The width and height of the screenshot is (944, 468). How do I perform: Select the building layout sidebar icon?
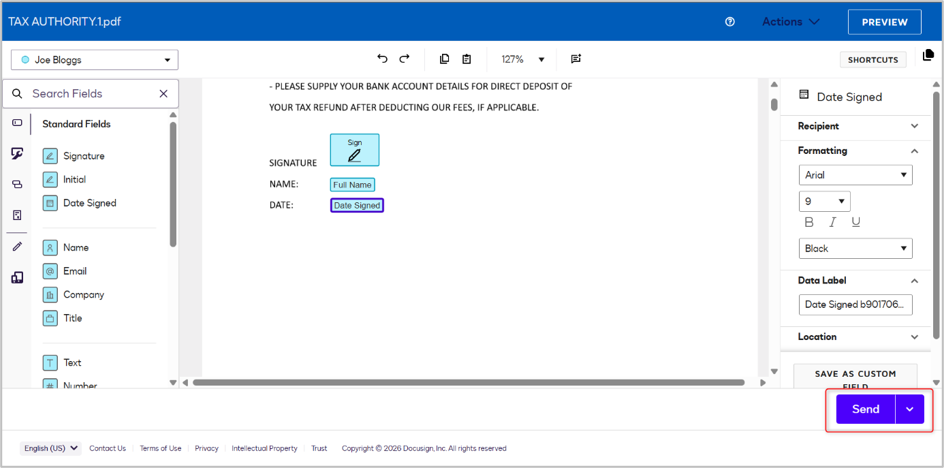point(17,278)
